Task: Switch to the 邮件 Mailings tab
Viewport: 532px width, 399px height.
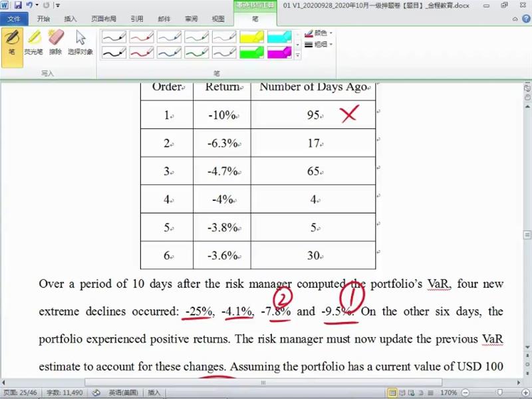Action: point(164,19)
